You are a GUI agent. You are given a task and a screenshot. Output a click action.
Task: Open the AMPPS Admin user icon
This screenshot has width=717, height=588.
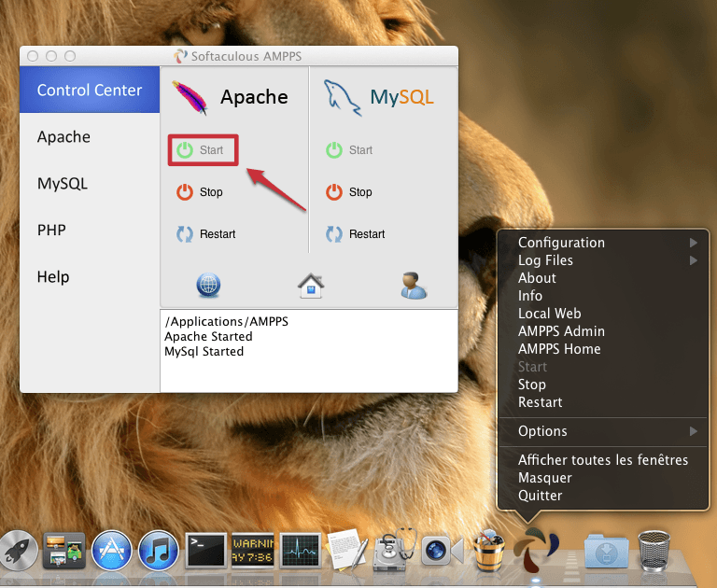414,286
